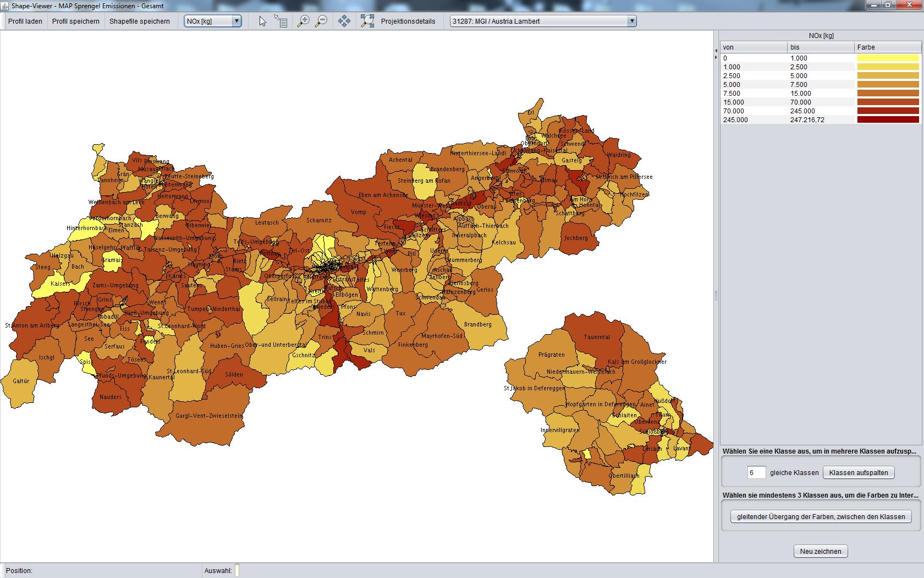924x578 pixels.
Task: Click the gleitender Übergang der Farben button
Action: tap(821, 517)
